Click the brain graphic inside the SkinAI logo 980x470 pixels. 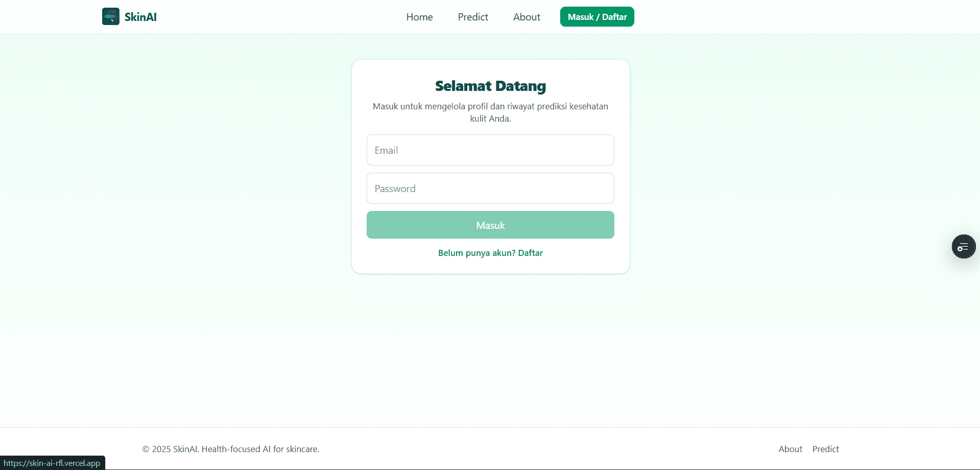click(110, 16)
